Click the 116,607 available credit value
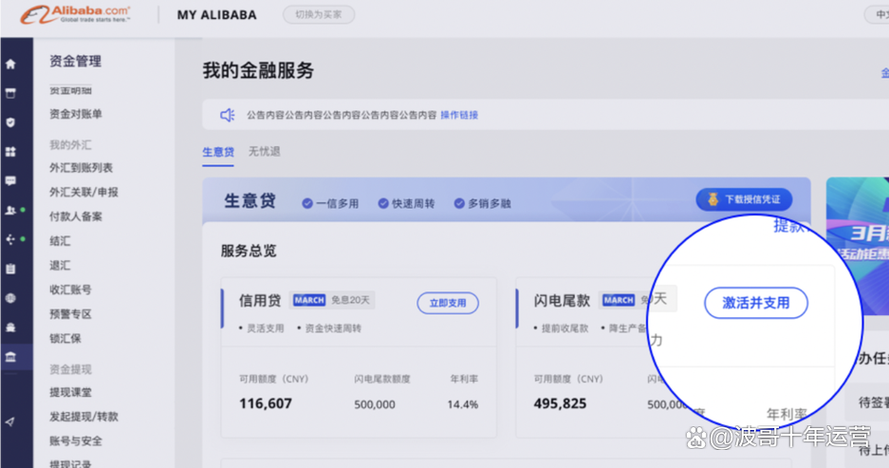This screenshot has height=468, width=889. pos(265,404)
